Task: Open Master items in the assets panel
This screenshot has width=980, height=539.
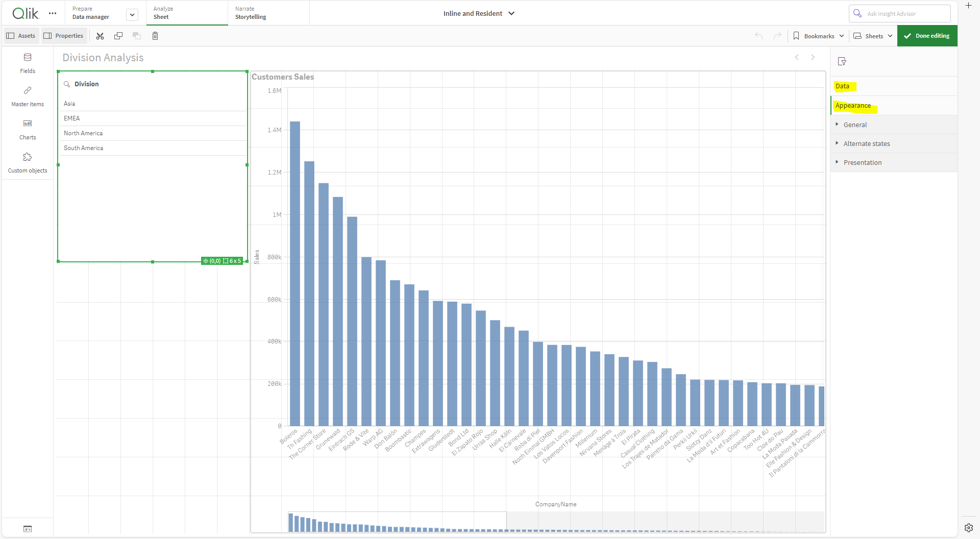Action: click(x=28, y=96)
